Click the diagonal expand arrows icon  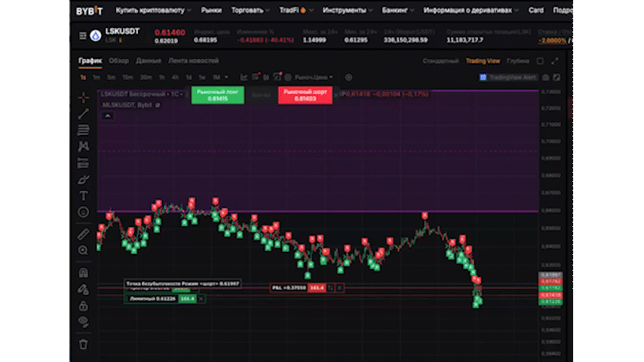[555, 61]
